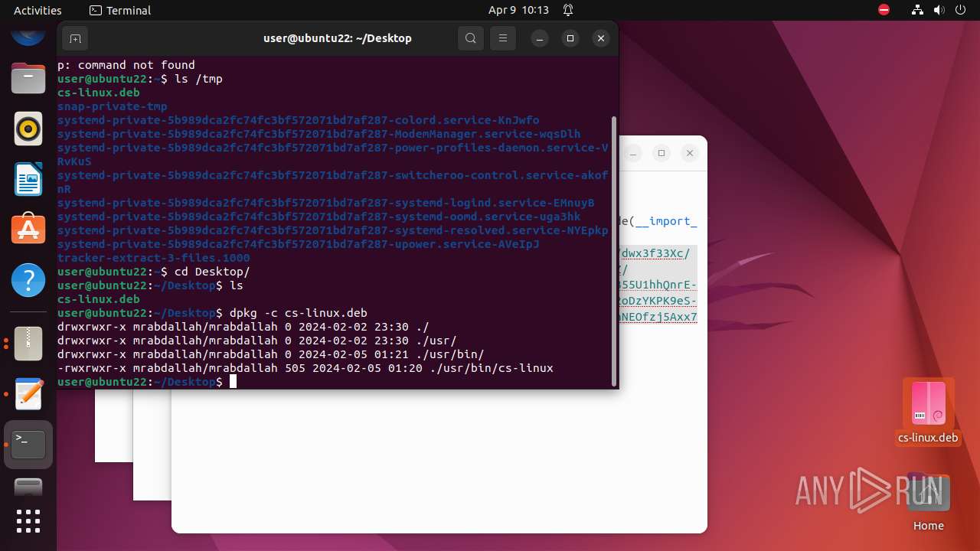The height and width of the screenshot is (551, 980).
Task: Click './usr/bin/cs-linux' path in output
Action: tap(492, 368)
